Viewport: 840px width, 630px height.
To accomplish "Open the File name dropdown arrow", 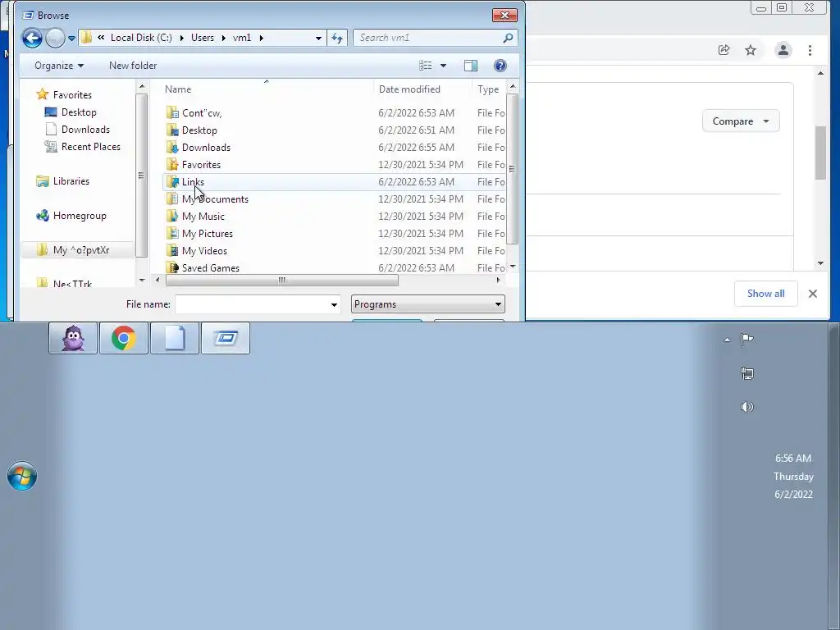I will 334,304.
